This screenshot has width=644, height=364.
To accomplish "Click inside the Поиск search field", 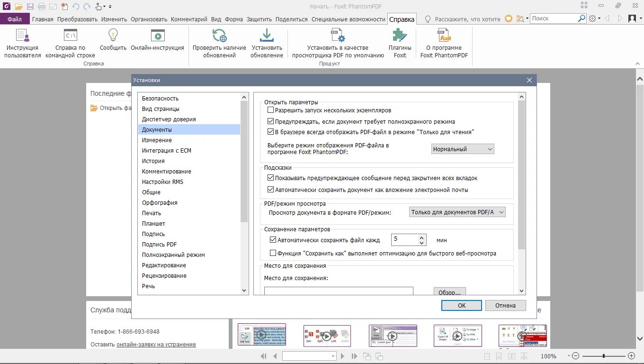I will tap(554, 18).
